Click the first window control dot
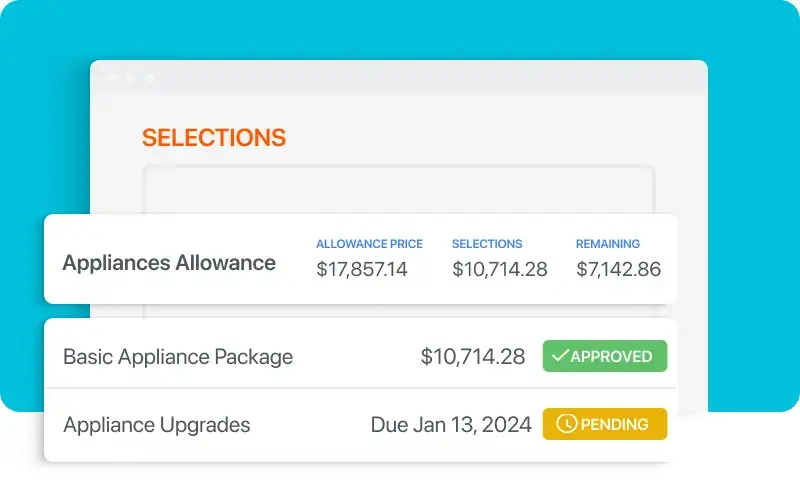This screenshot has height=500, width=800. point(112,77)
